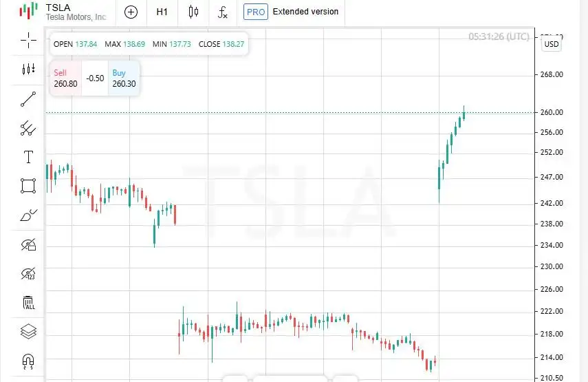Select the rectangle shape tool

pos(28,186)
